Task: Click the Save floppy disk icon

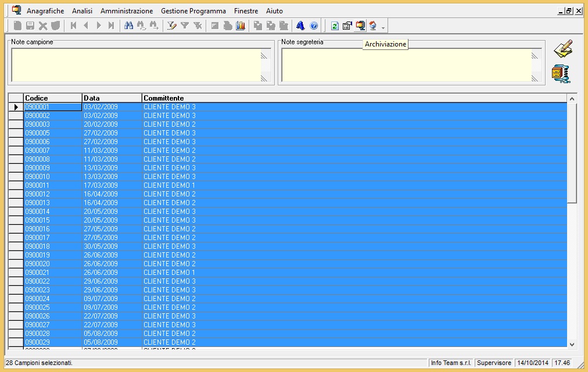Action: (30, 26)
